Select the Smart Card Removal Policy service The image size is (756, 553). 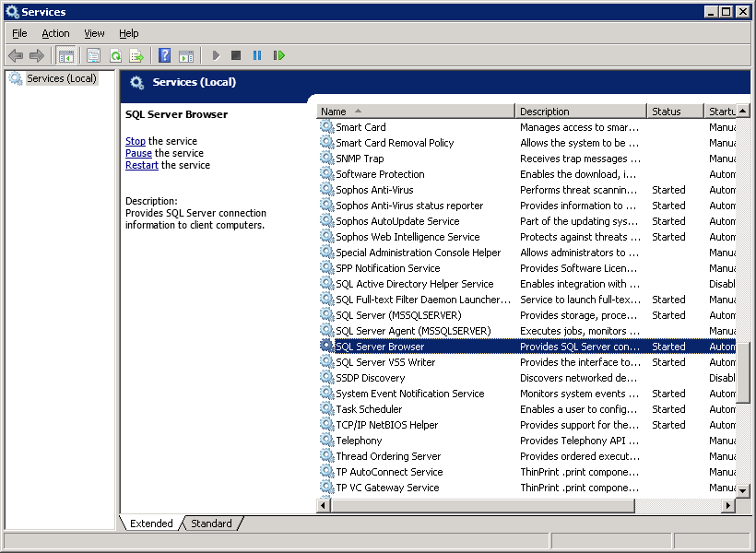click(526, 143)
